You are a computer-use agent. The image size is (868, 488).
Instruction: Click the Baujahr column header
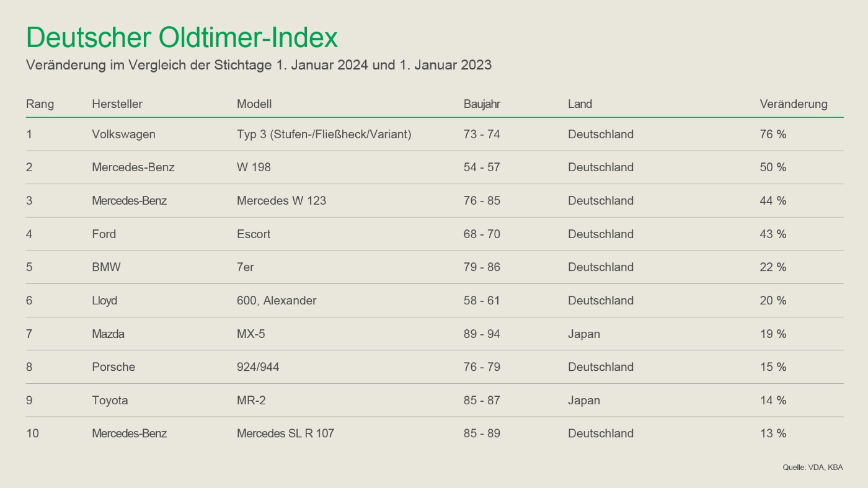(x=482, y=104)
